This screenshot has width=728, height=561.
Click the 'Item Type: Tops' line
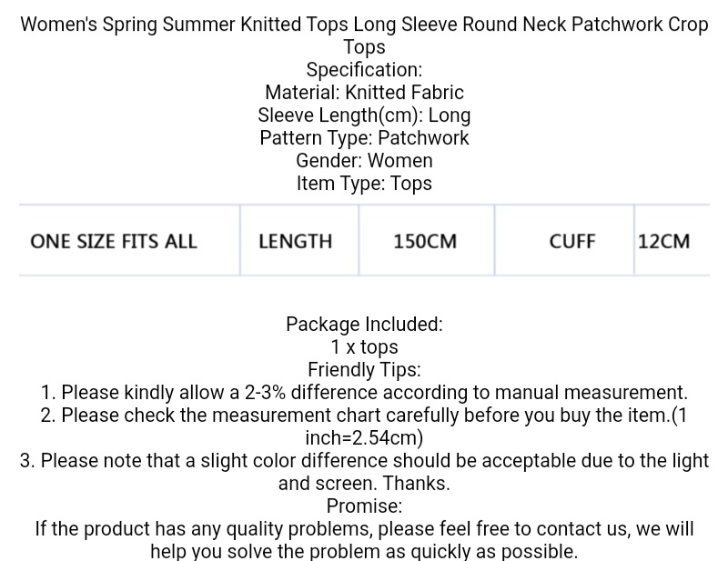pyautogui.click(x=364, y=184)
